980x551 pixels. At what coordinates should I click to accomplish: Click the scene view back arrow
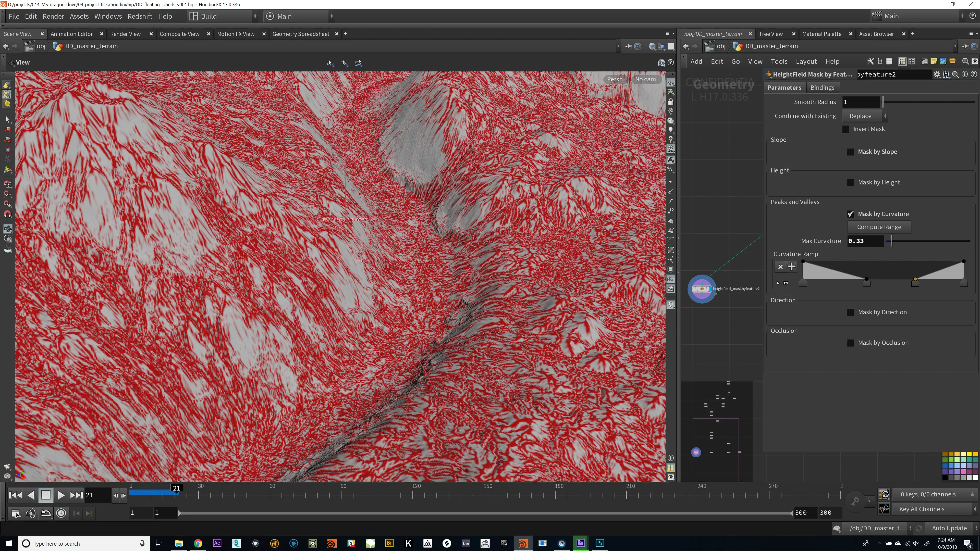(6, 46)
